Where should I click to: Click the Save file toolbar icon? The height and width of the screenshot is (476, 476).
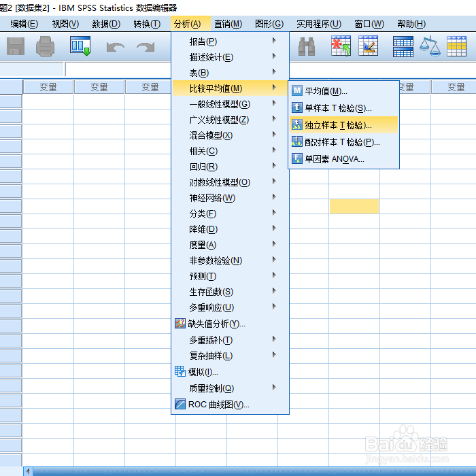point(16,46)
